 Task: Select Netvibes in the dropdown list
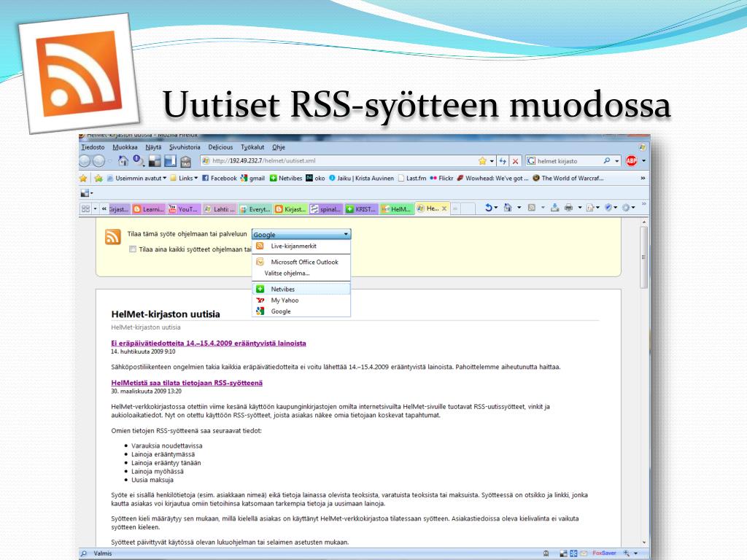coord(301,289)
